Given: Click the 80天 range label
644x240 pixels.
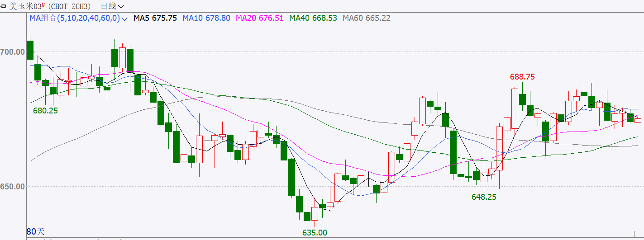Looking at the screenshot, I should coord(36,231).
